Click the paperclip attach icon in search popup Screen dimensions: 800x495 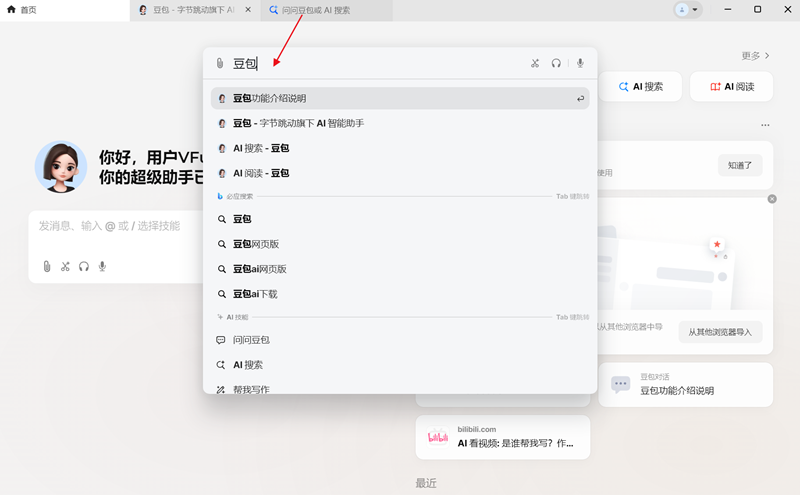tap(220, 63)
